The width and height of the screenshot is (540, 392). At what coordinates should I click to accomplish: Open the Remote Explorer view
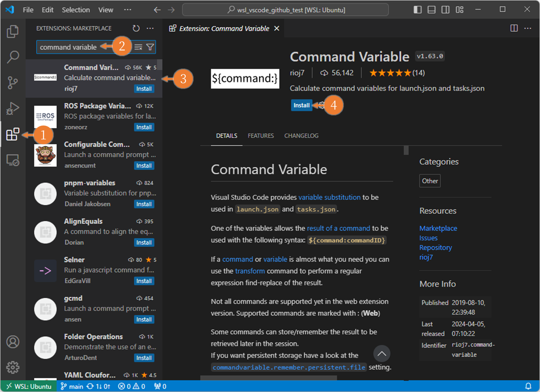pos(13,160)
